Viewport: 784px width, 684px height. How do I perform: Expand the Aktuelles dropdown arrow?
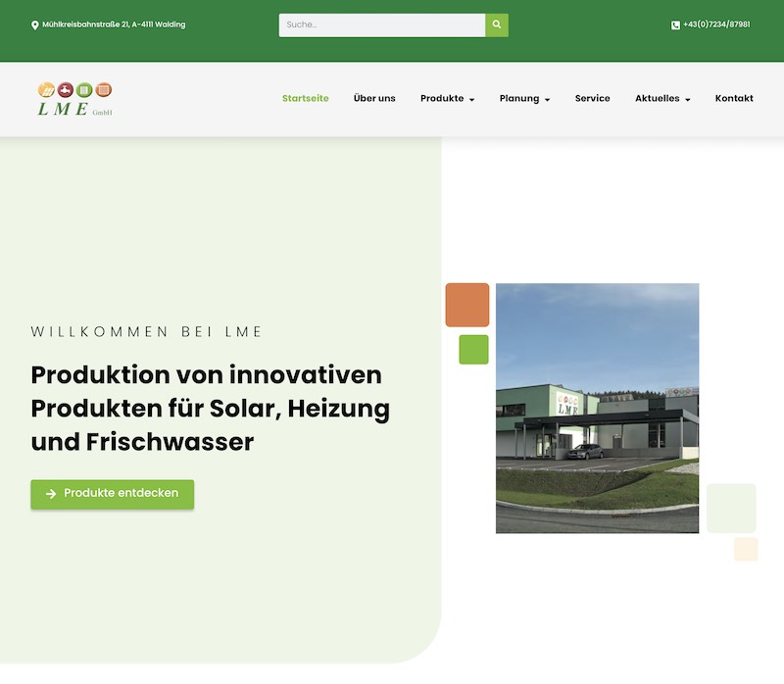pos(688,100)
